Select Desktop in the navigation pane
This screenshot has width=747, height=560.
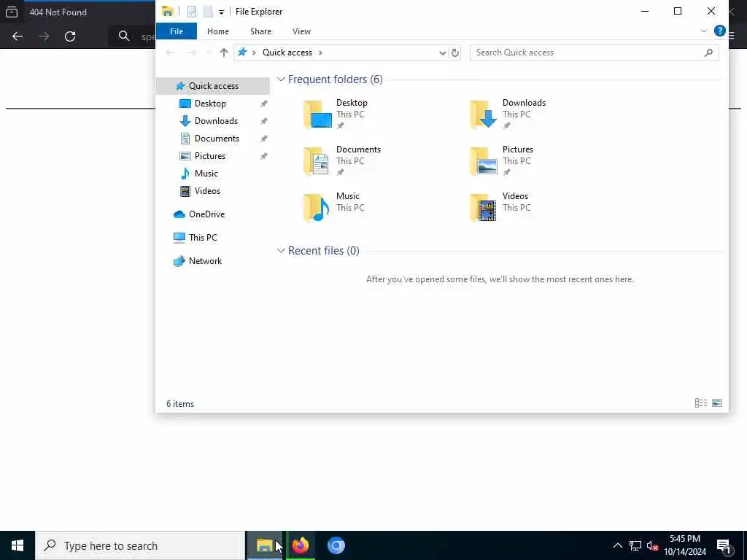coord(210,104)
